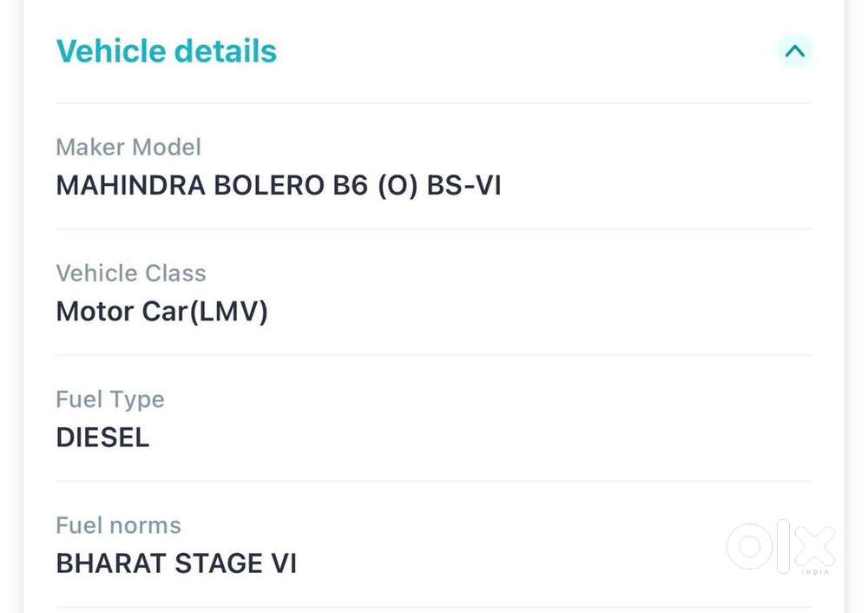This screenshot has height=613, width=868.
Task: Click the BS-VI text in maker model
Action: (464, 185)
